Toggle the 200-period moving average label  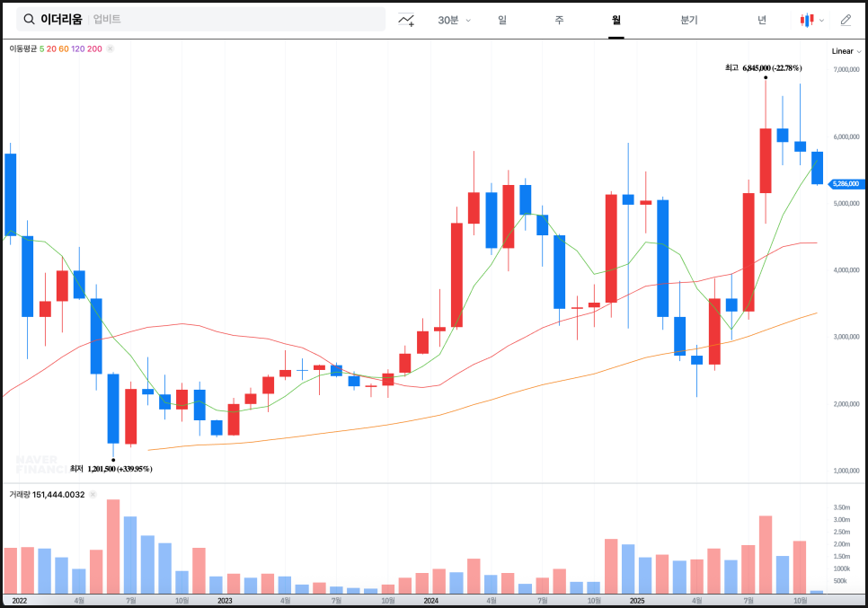94,48
